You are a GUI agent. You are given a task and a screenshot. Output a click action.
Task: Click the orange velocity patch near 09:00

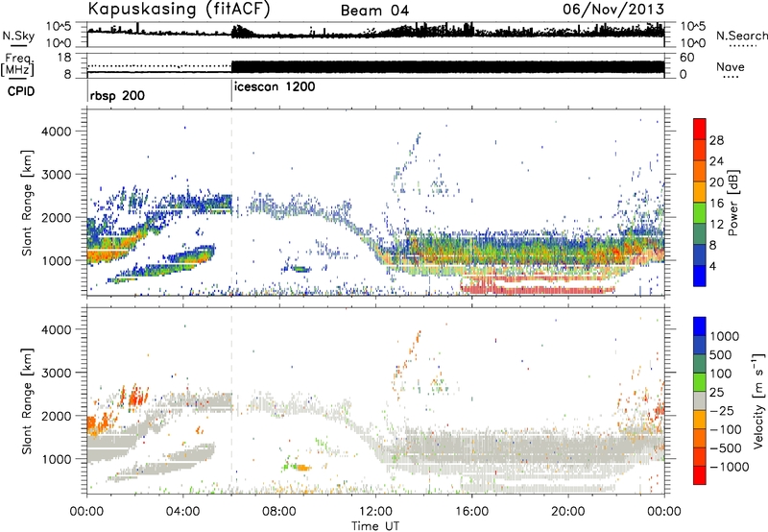pyautogui.click(x=303, y=468)
